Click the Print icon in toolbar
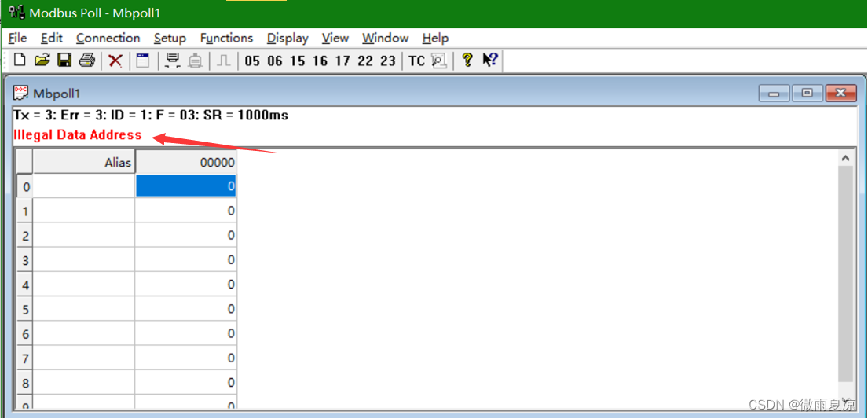 [x=87, y=60]
